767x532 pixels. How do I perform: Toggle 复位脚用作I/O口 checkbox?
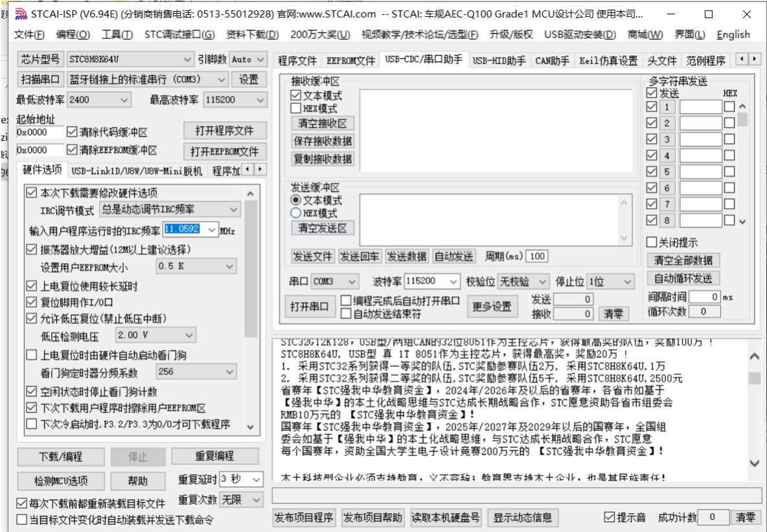click(x=32, y=303)
